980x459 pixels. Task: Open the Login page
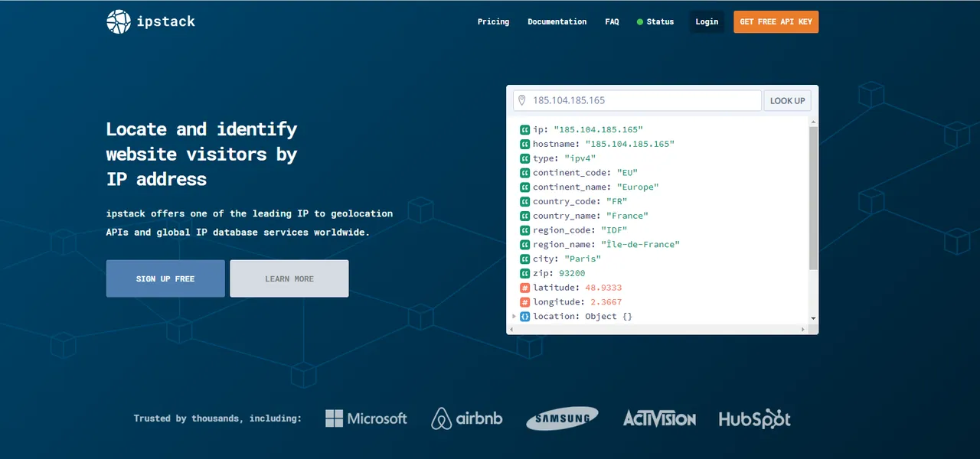click(707, 21)
